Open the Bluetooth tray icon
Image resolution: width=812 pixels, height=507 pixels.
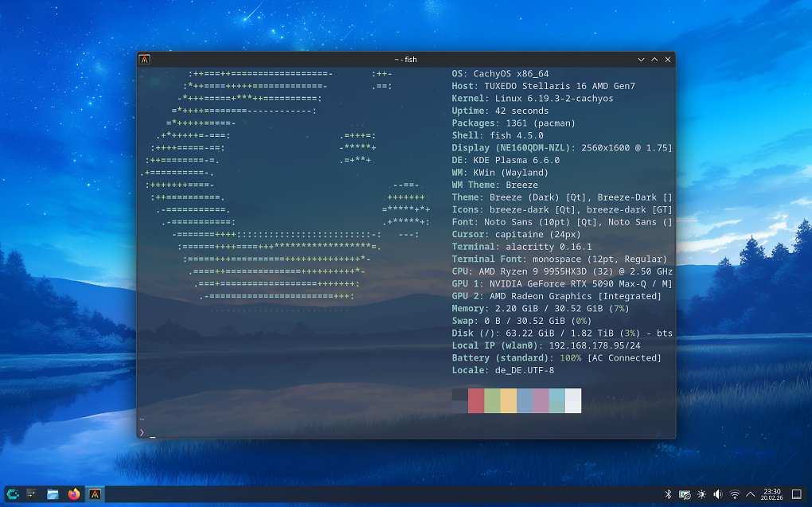668,494
